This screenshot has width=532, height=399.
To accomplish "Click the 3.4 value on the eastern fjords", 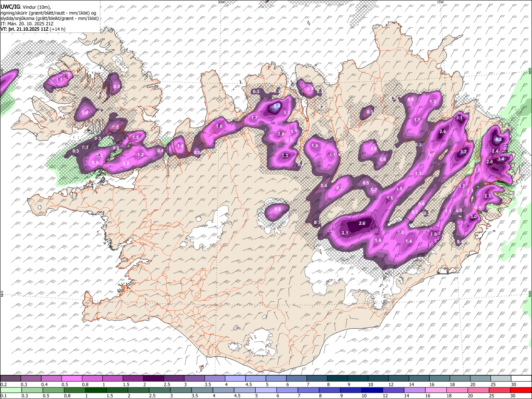I will click(501, 159).
